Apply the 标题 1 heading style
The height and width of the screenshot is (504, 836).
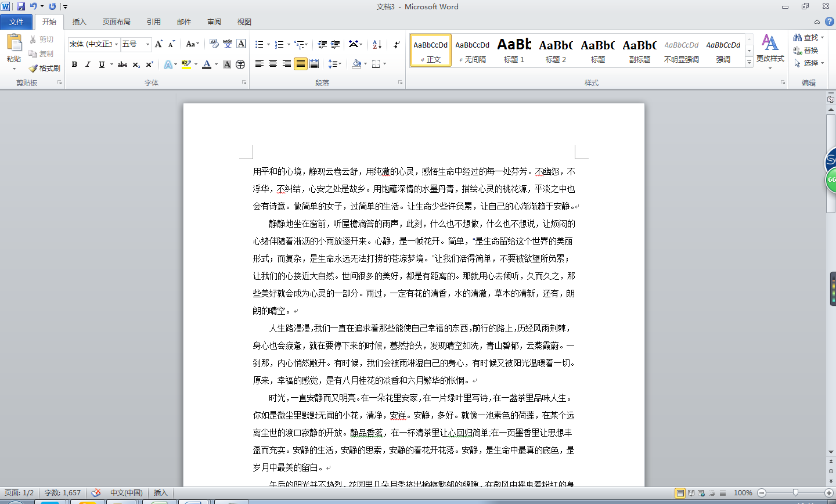point(514,51)
